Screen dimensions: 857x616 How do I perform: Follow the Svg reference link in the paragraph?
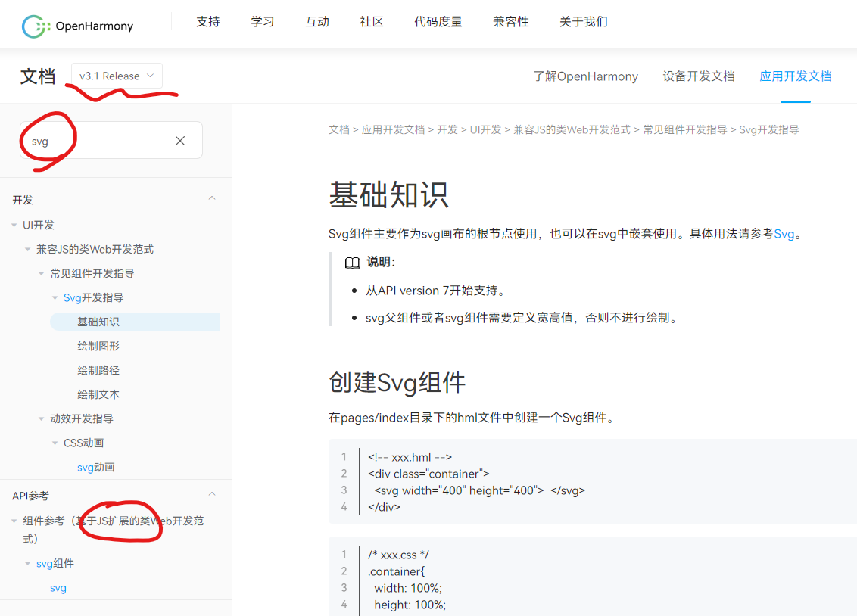click(784, 235)
